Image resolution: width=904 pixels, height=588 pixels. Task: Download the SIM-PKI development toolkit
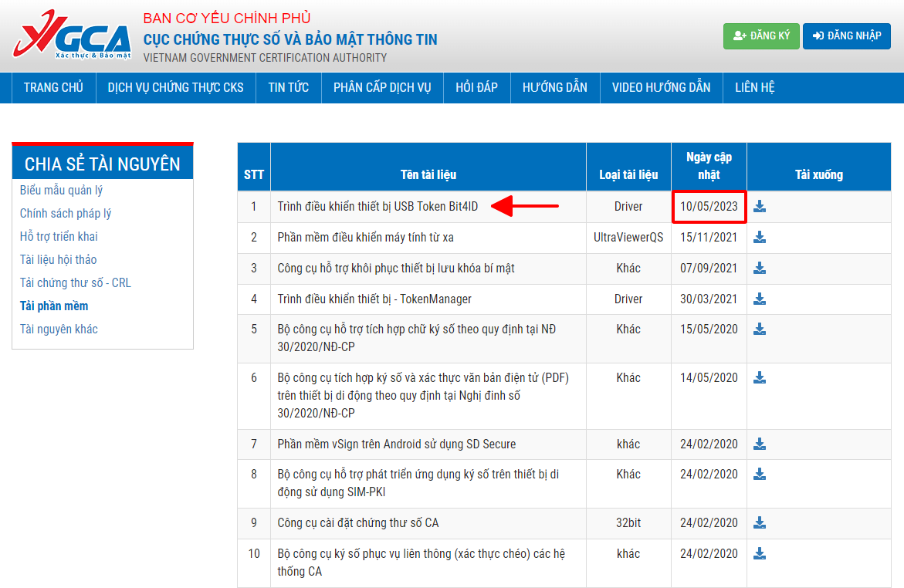point(760,474)
